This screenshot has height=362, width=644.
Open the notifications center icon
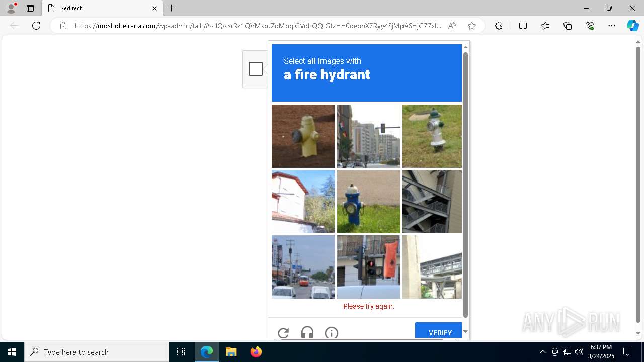627,352
